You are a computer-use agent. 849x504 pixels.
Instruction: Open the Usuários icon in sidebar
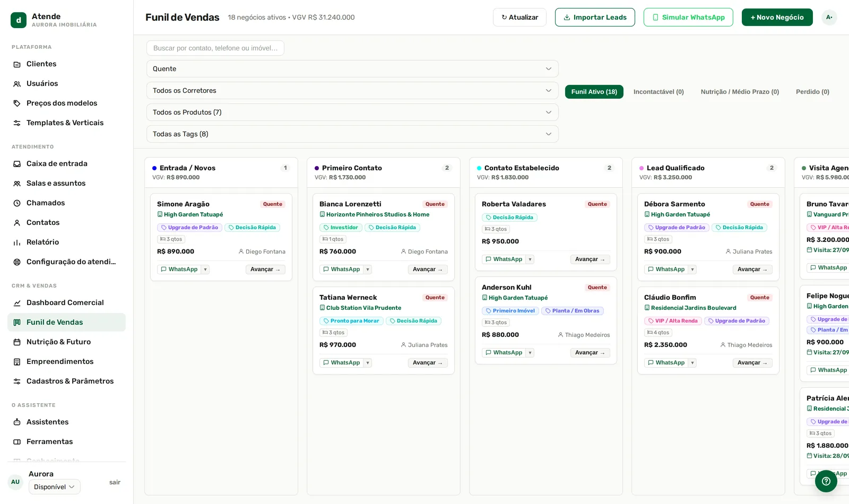tap(17, 84)
